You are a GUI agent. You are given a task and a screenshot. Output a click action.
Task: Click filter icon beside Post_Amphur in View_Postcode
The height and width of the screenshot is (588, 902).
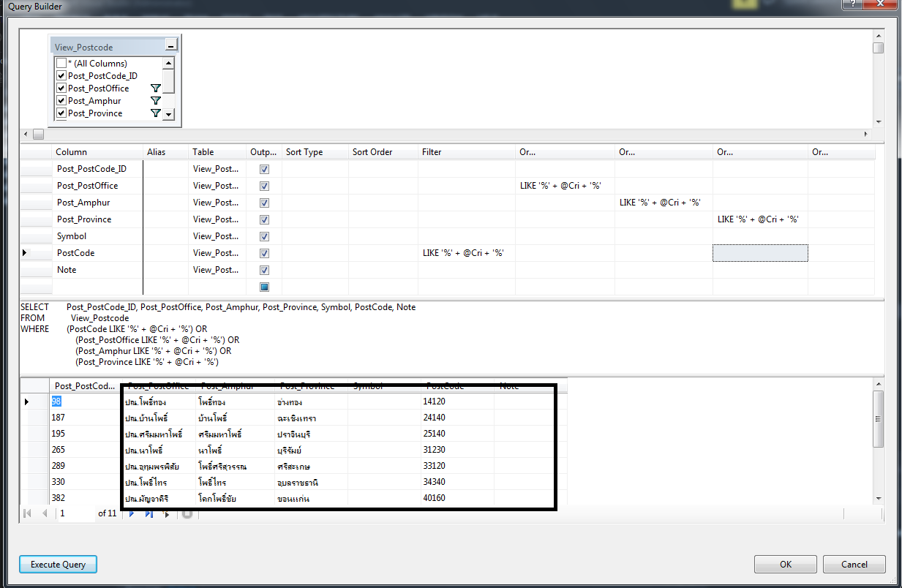click(x=155, y=101)
